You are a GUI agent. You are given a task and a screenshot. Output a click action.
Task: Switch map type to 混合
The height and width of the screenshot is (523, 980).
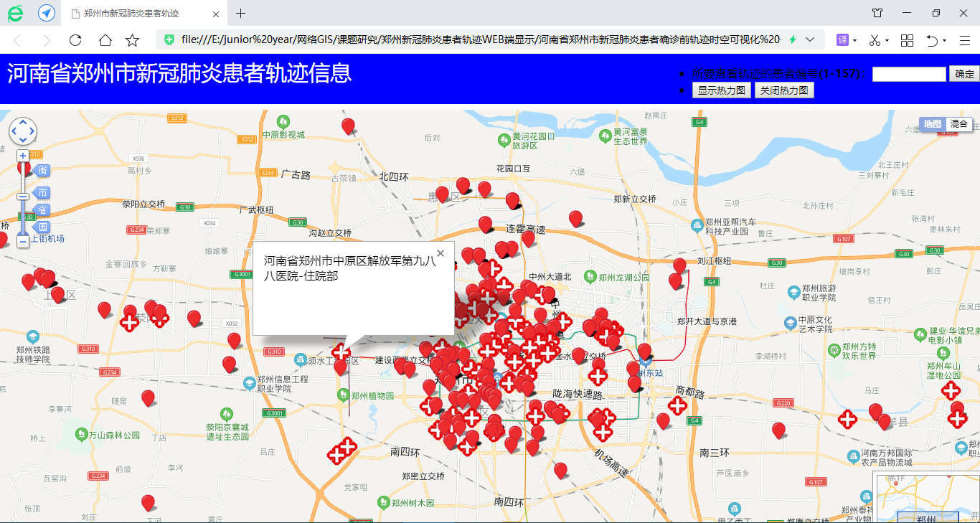coord(959,124)
